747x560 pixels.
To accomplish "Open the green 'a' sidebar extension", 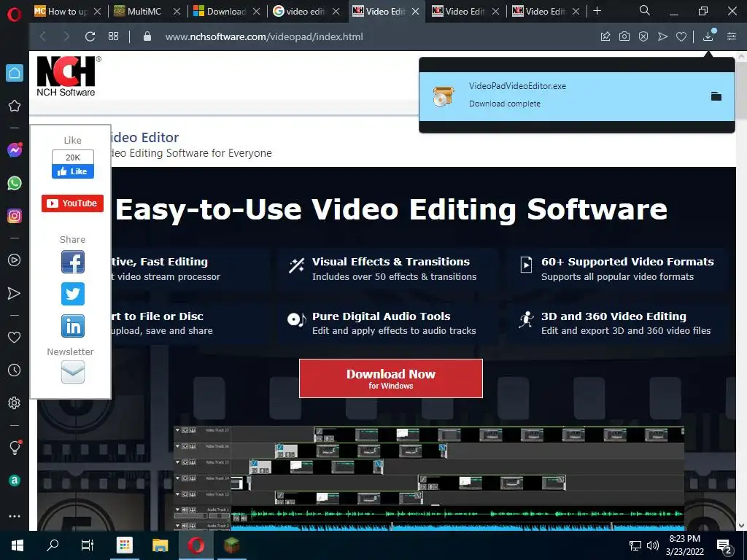I will click(15, 481).
